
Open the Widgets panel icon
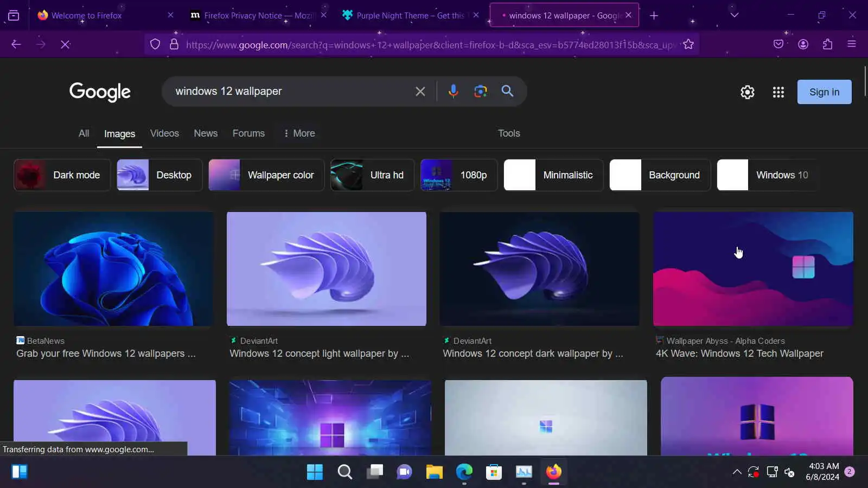tap(20, 472)
